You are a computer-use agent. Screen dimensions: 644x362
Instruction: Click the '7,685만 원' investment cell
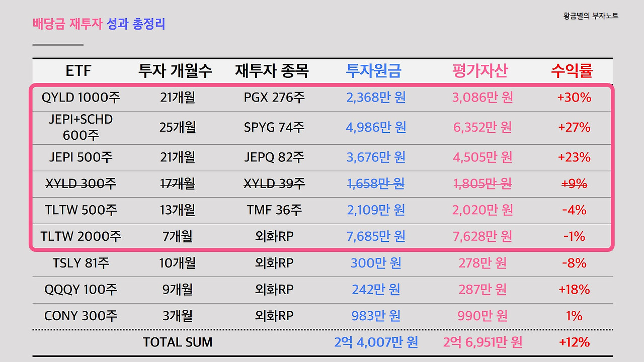[376, 236]
